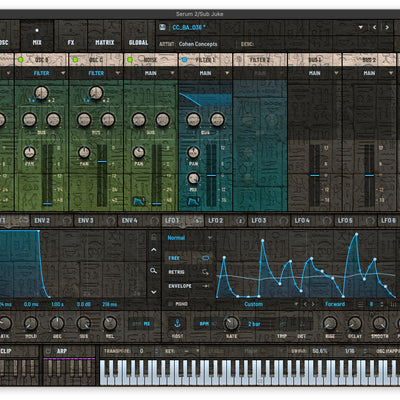
Task: Click LFO SMOOTH knob
Action: click(379, 323)
